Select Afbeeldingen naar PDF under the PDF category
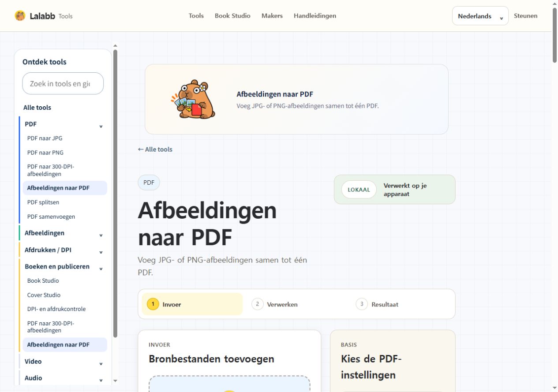The height and width of the screenshot is (392, 558). coord(64,188)
